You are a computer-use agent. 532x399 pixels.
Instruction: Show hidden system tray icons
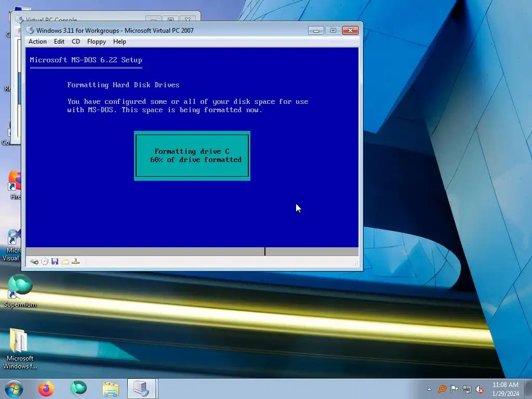point(429,389)
